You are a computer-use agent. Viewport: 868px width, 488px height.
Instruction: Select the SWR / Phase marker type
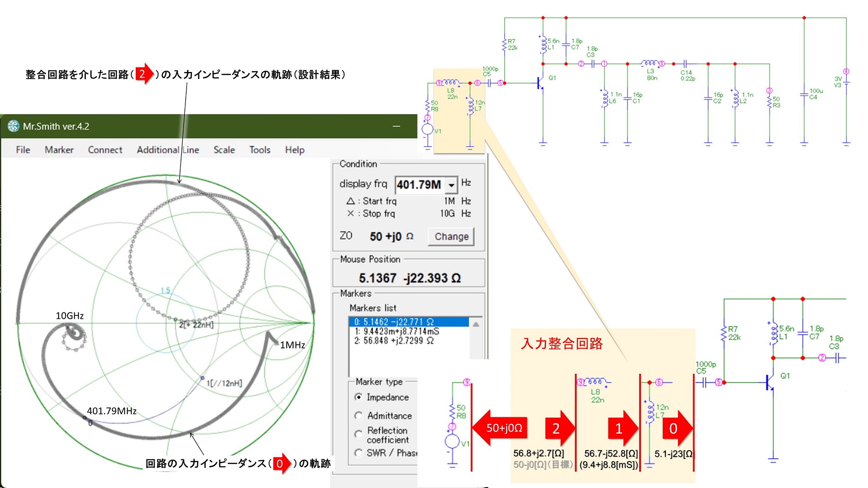pos(358,452)
